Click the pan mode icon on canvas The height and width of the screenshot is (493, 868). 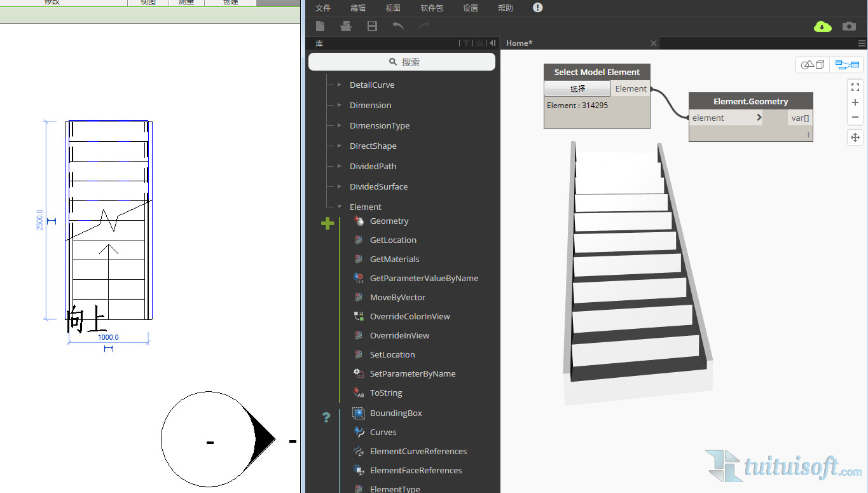[855, 137]
